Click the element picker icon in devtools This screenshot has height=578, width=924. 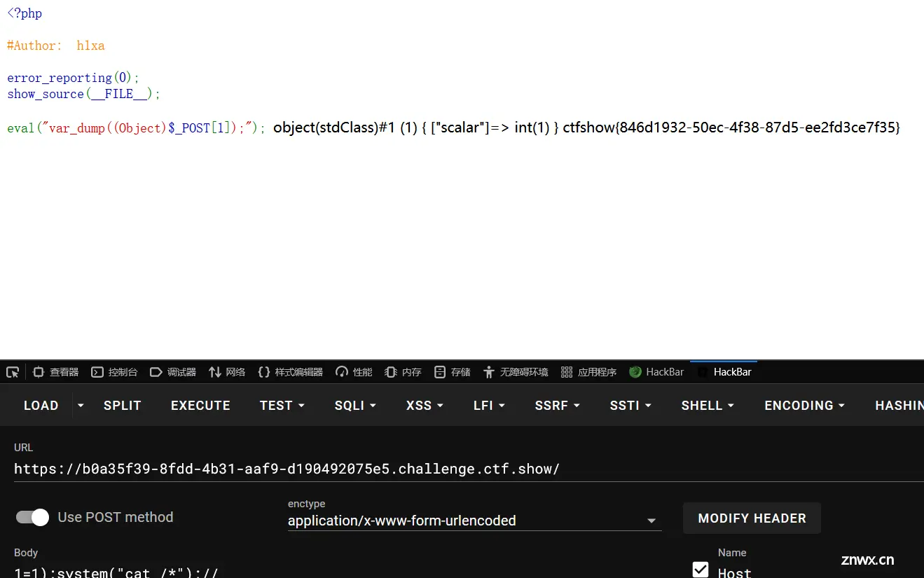tap(12, 372)
